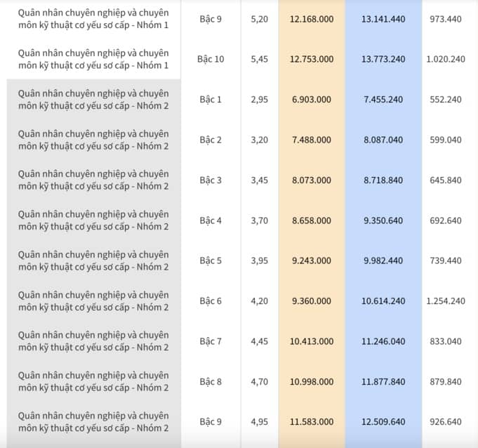This screenshot has width=478, height=448.
Task: Select coefficient 3,70
Action: coord(260,220)
